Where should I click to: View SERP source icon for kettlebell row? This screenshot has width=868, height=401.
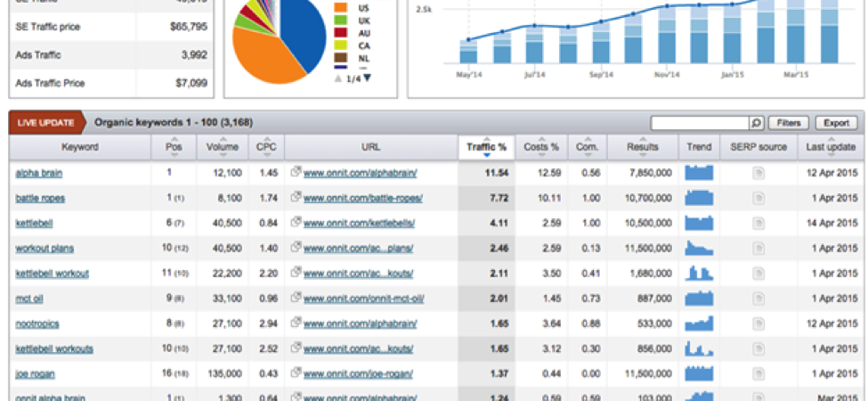click(x=758, y=223)
